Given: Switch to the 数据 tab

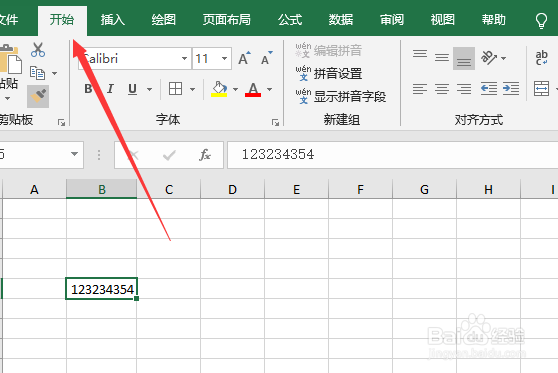Looking at the screenshot, I should point(341,19).
